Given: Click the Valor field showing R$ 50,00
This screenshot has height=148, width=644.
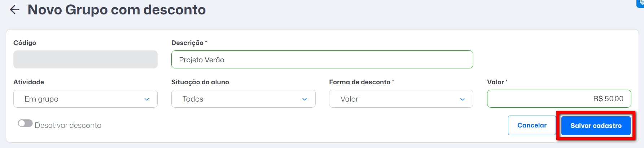Looking at the screenshot, I should click(559, 99).
